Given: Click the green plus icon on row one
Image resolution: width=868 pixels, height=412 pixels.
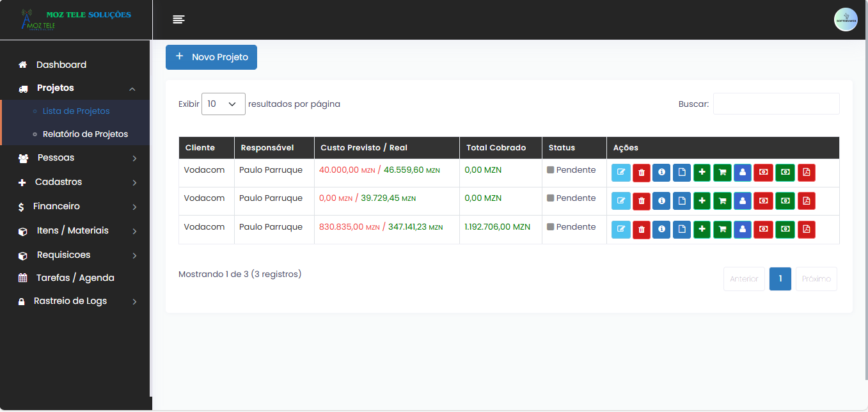Looking at the screenshot, I should click(x=702, y=172).
